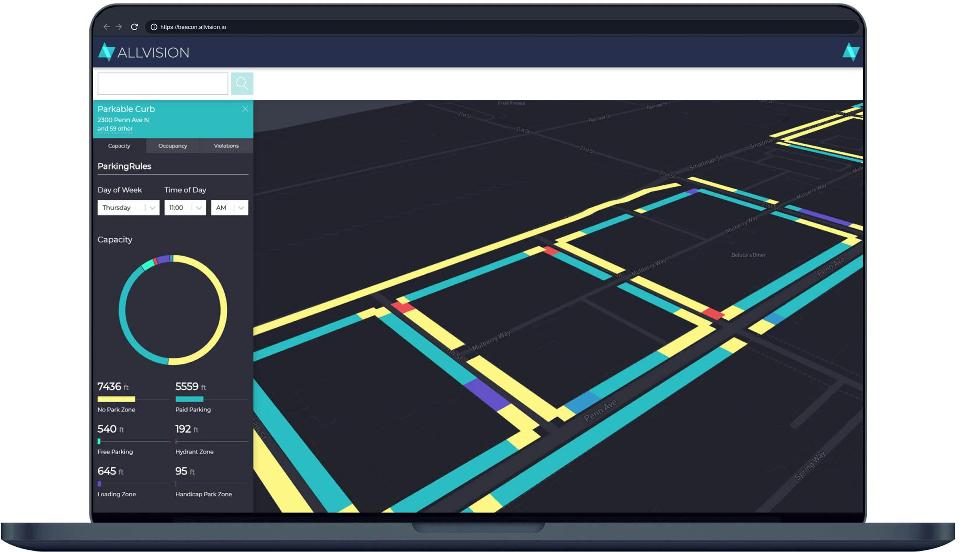Click the teal Paid Parking bar

coord(189,399)
